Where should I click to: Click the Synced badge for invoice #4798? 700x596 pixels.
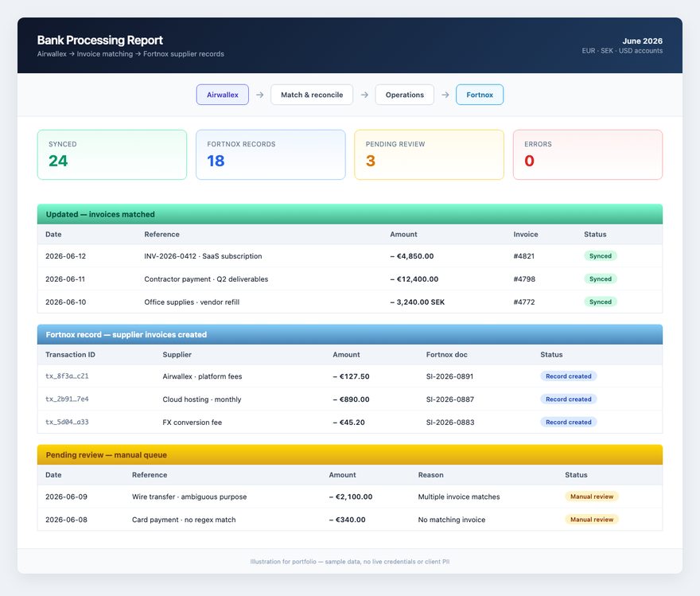point(601,279)
